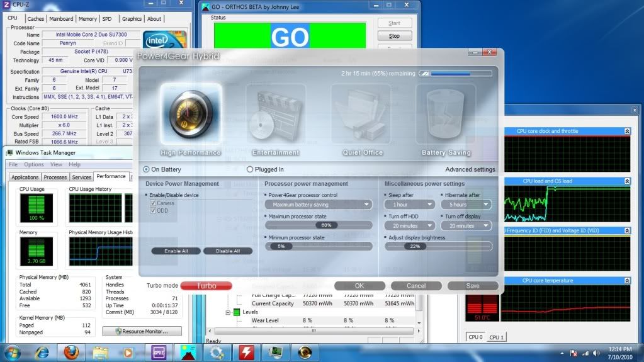This screenshot has width=644, height=362.
Task: Open View menu in Task Manager
Action: point(56,164)
